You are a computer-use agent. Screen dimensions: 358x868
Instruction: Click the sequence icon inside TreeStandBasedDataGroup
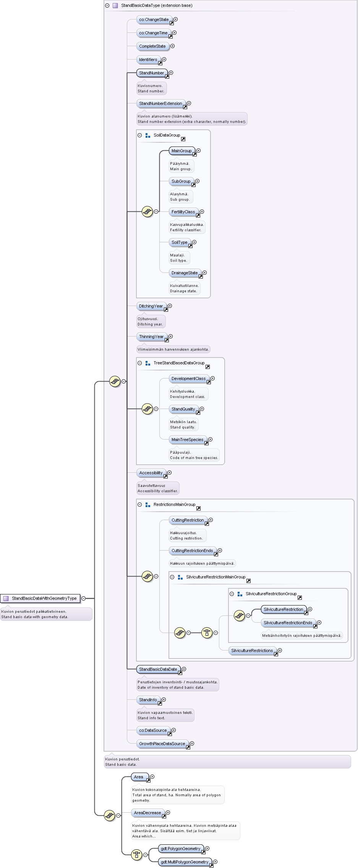click(147, 409)
